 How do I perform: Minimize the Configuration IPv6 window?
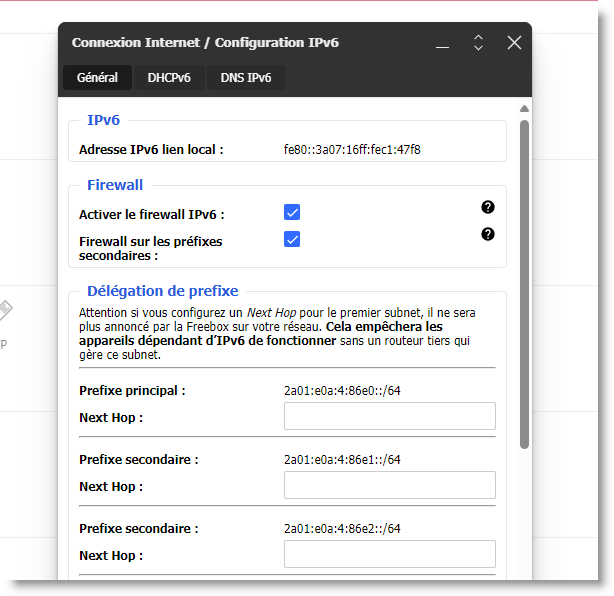(x=443, y=43)
